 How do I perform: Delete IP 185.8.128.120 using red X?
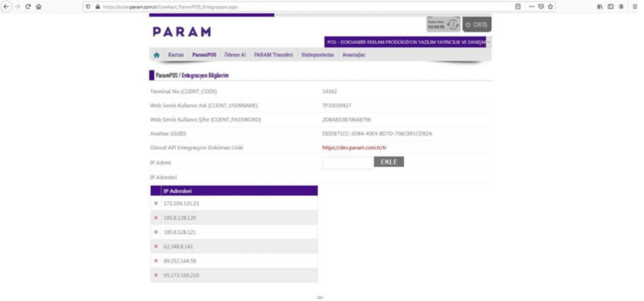(156, 218)
